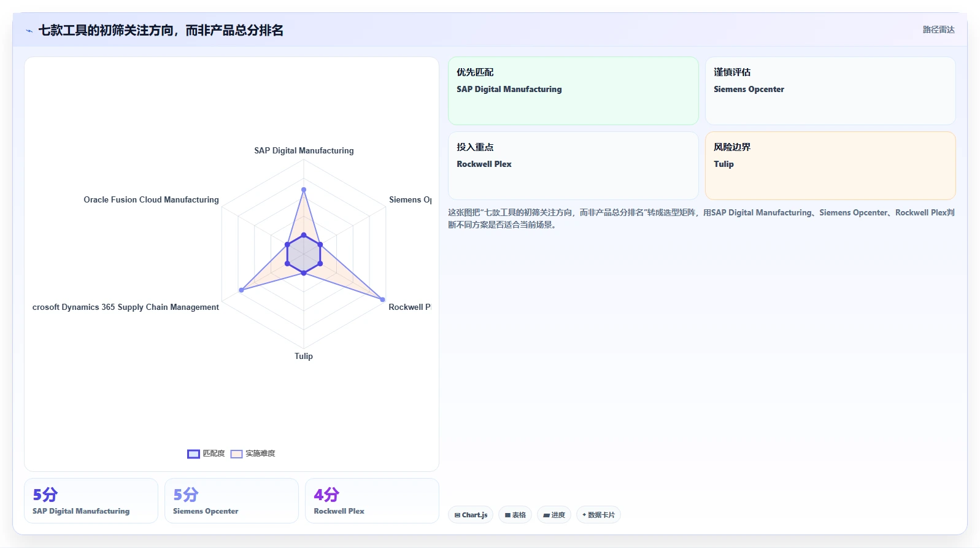Click the Siemens radar axis label
980x548 pixels.
[410, 199]
